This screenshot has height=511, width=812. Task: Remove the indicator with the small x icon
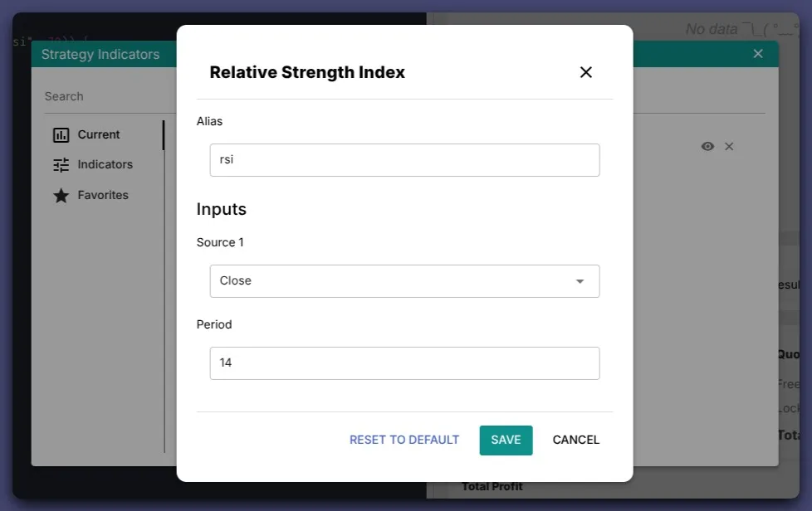point(729,146)
